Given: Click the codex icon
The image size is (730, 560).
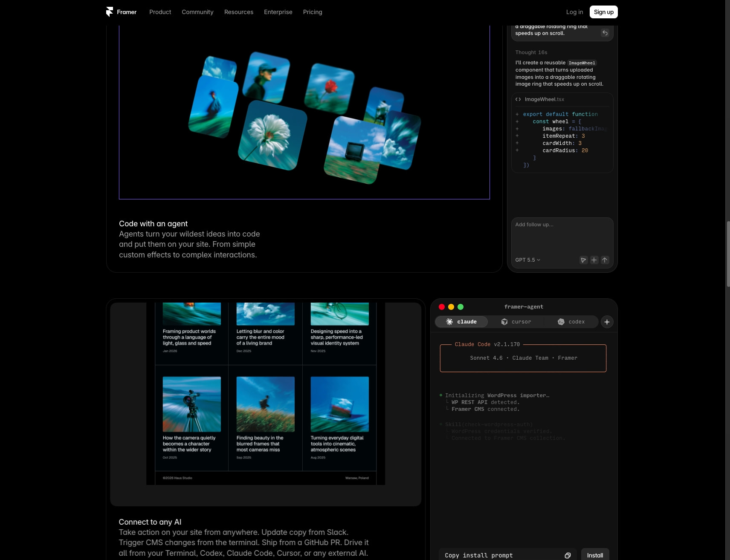Looking at the screenshot, I should (561, 322).
